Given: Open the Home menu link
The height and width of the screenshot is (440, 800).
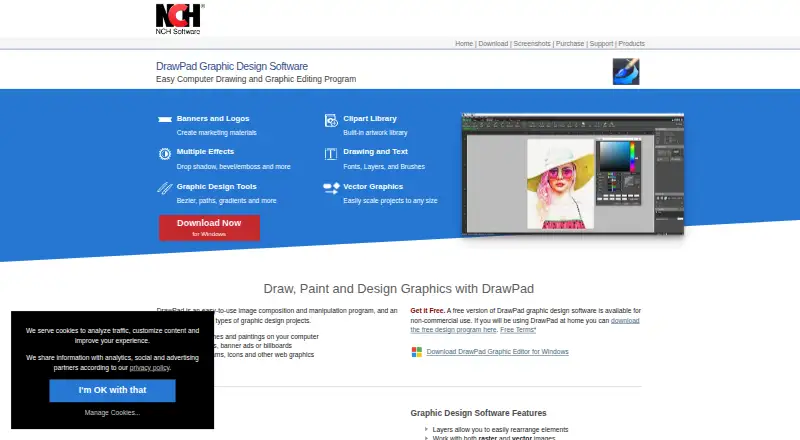Looking at the screenshot, I should (464, 44).
